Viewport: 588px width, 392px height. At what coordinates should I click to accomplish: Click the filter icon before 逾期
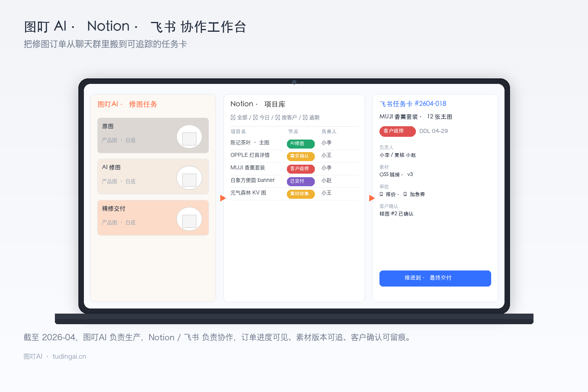tap(305, 117)
